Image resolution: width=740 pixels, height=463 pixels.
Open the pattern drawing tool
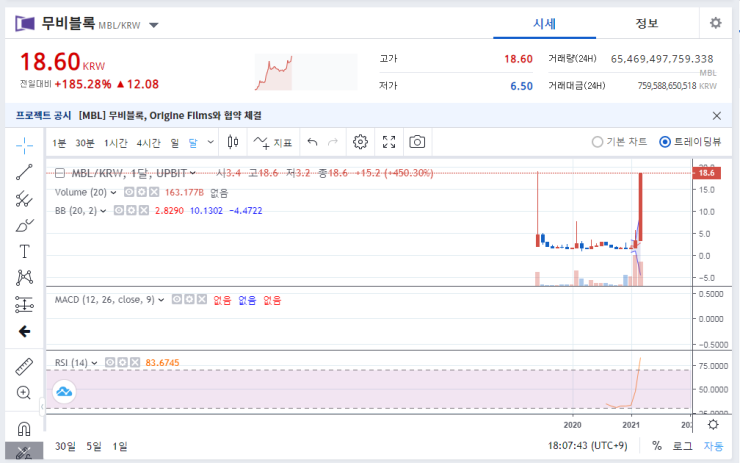coord(24,278)
